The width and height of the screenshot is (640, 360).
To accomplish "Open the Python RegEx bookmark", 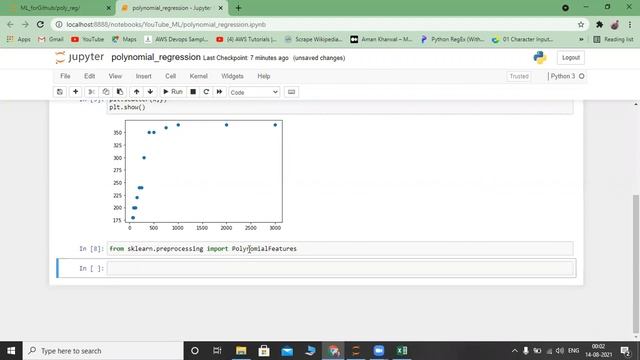I will click(452, 39).
